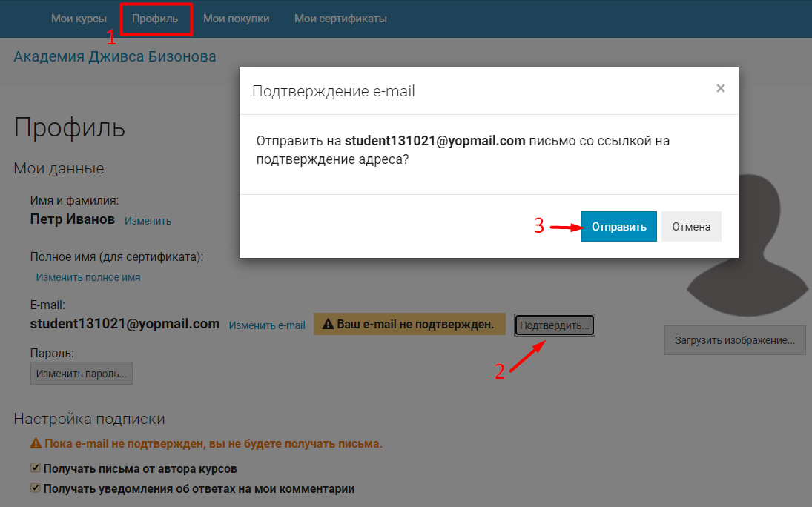Click the 'Подтвердить...' e-mail button
The width and height of the screenshot is (812, 507).
pyautogui.click(x=555, y=325)
